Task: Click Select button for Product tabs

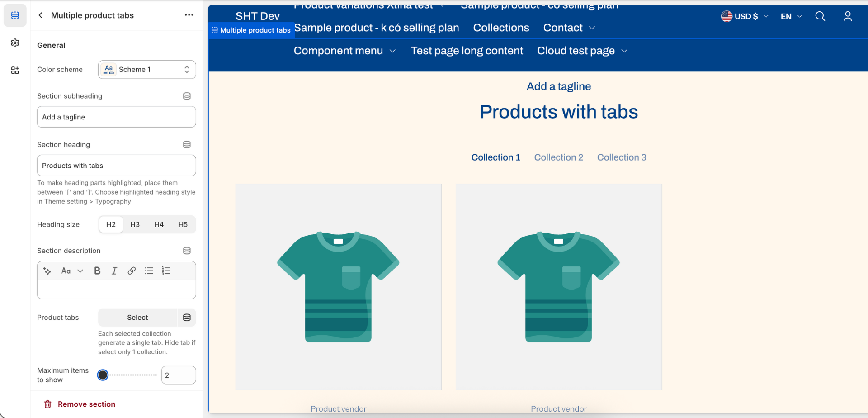Action: pos(137,318)
